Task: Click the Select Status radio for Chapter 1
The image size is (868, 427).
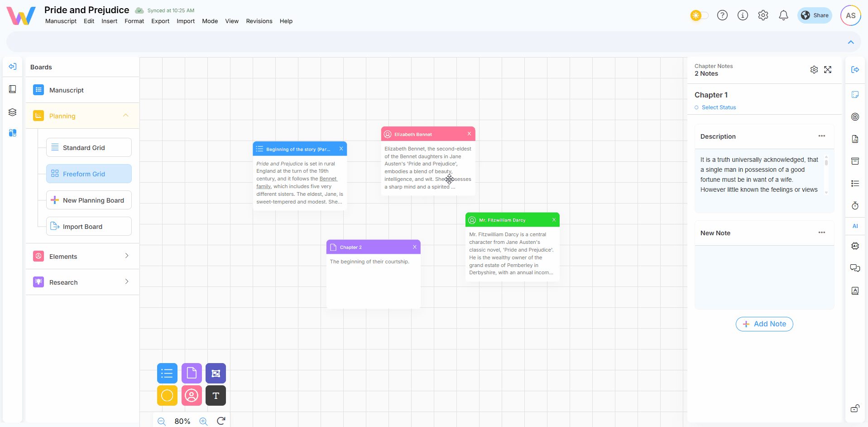Action: tap(697, 107)
